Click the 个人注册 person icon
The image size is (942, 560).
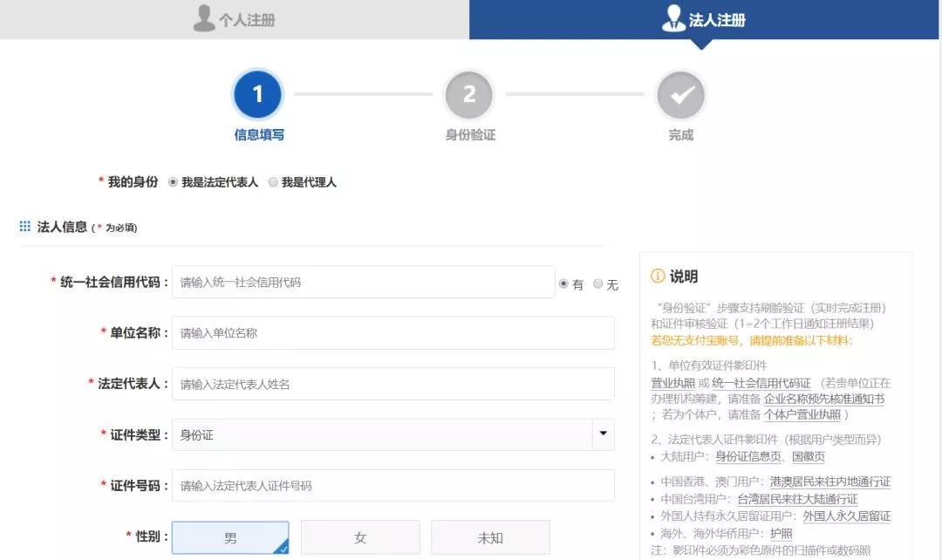(203, 19)
